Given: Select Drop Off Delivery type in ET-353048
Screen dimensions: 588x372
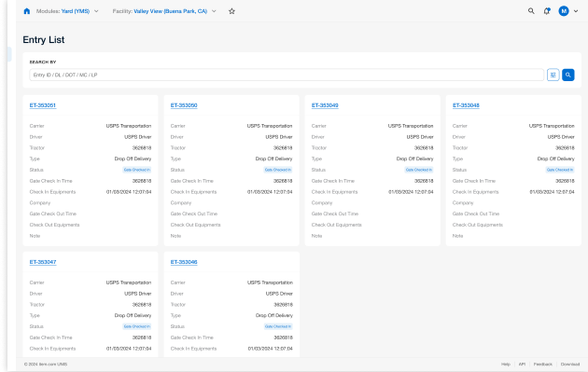Looking at the screenshot, I should point(555,158).
